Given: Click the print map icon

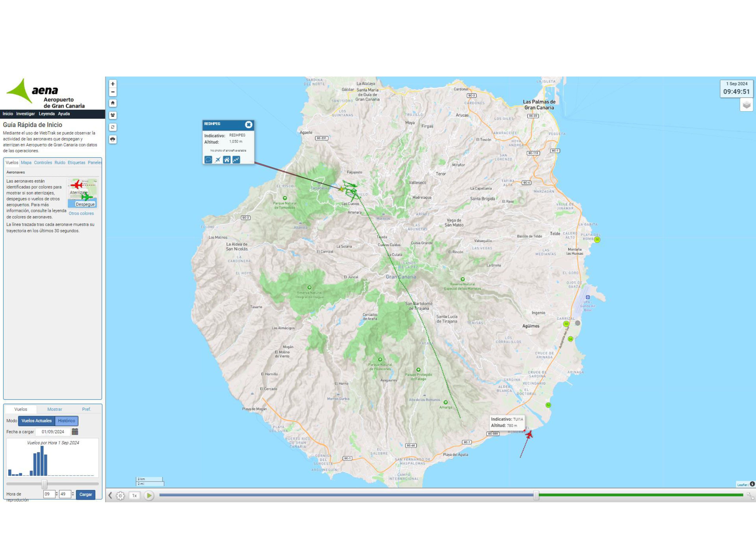Looking at the screenshot, I should coord(113,139).
